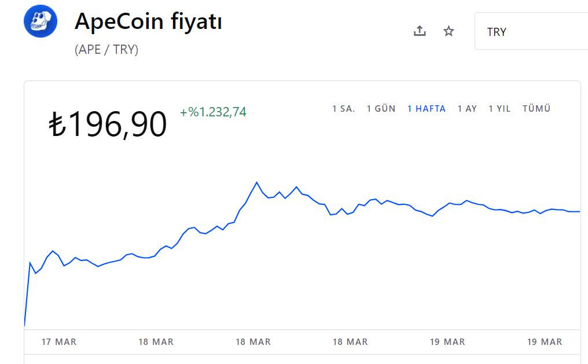This screenshot has height=364, width=588.
Task: Star ApeCoin to add to watchlist
Action: 449,31
